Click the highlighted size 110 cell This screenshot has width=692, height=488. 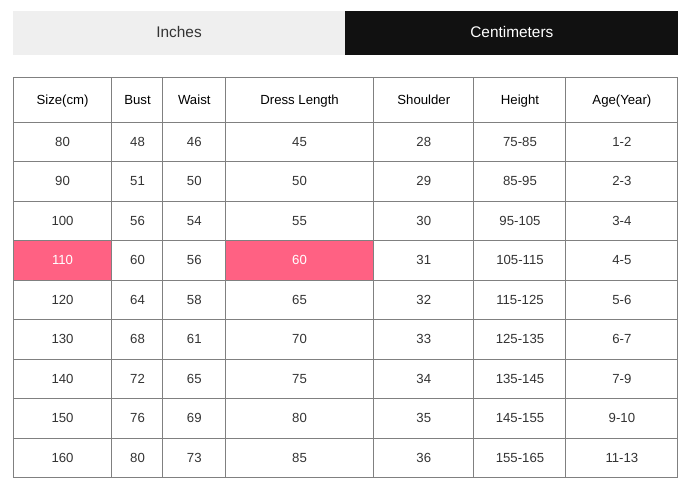62,260
